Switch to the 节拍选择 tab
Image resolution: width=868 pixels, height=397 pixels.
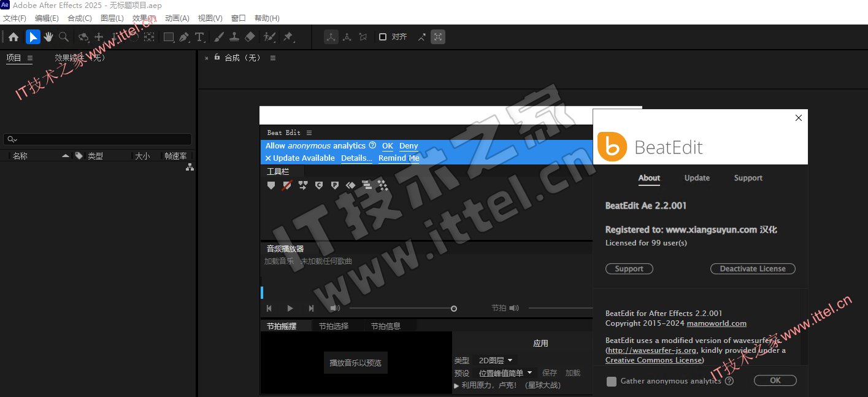point(334,326)
